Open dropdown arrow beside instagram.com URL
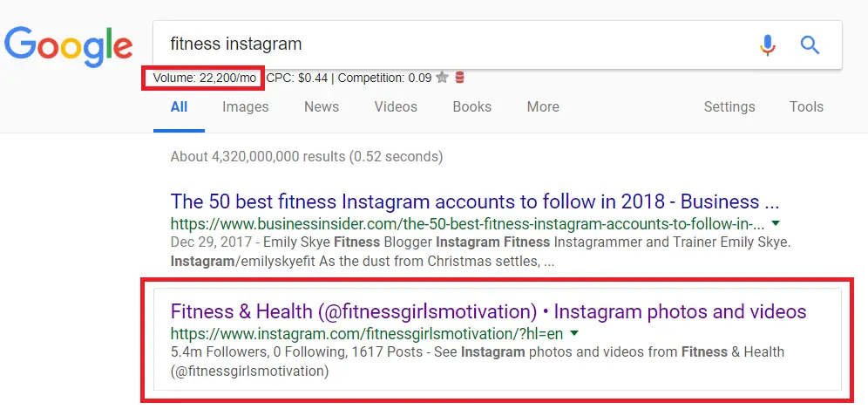Image resolution: width=868 pixels, height=416 pixels. (x=574, y=333)
